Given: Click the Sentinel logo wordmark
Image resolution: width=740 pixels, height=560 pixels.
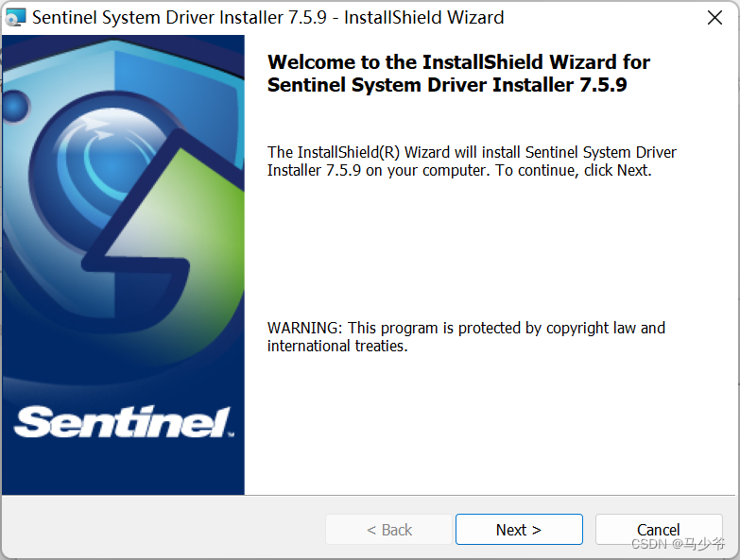Looking at the screenshot, I should click(x=124, y=422).
